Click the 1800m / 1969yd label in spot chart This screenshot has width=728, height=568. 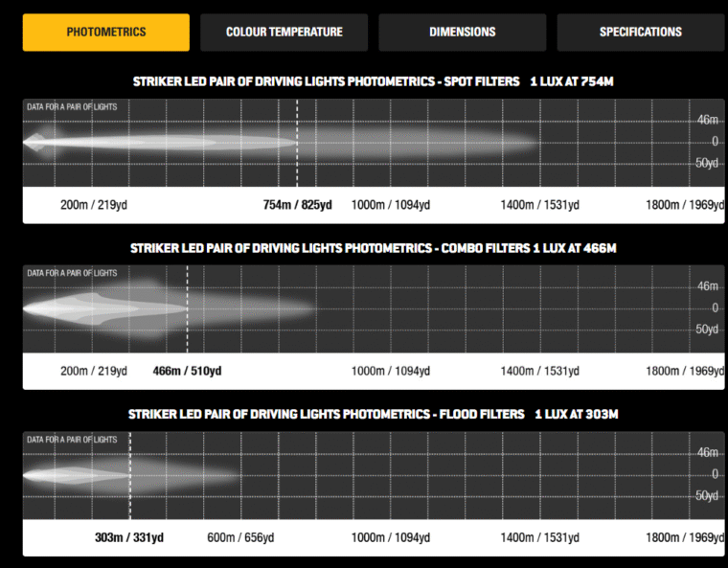tap(685, 205)
